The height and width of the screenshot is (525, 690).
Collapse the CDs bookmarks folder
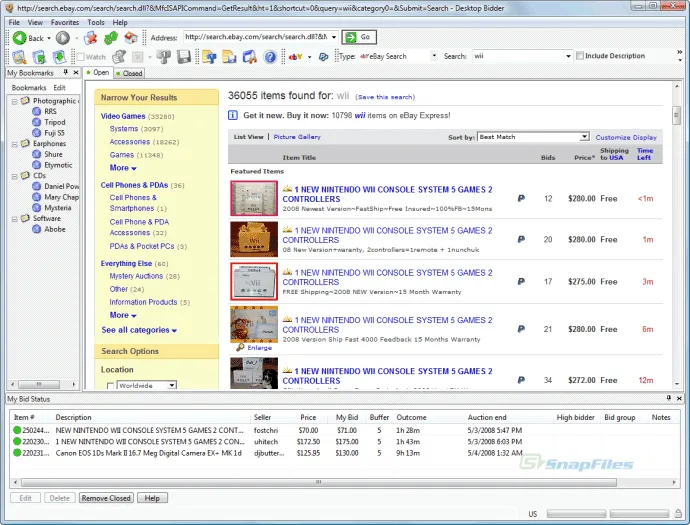pos(15,176)
